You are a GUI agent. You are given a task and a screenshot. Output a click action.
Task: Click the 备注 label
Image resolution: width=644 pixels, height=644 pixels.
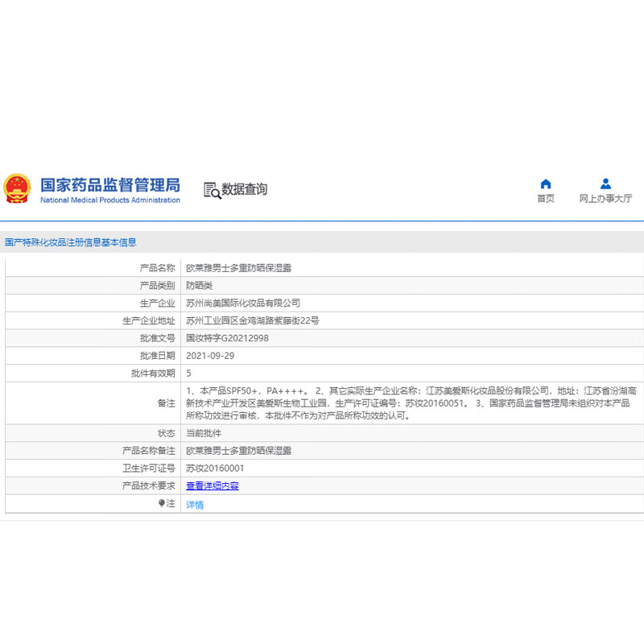pos(167,403)
